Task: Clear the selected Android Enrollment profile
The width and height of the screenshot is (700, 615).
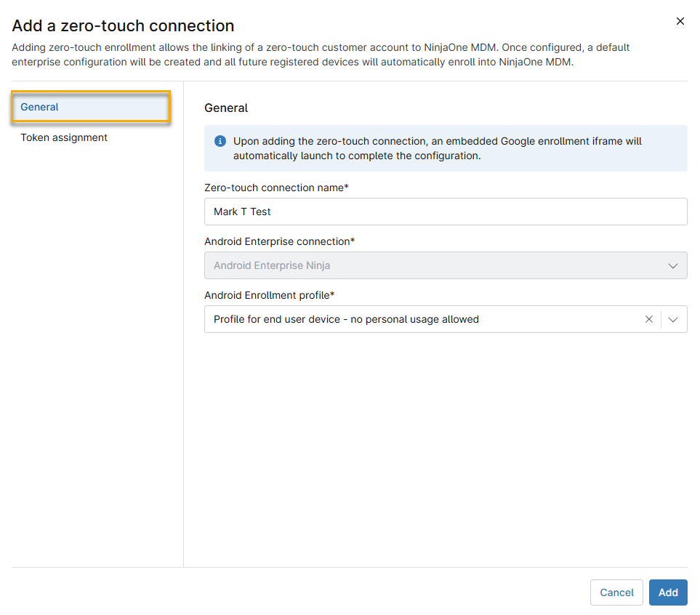Action: click(649, 319)
